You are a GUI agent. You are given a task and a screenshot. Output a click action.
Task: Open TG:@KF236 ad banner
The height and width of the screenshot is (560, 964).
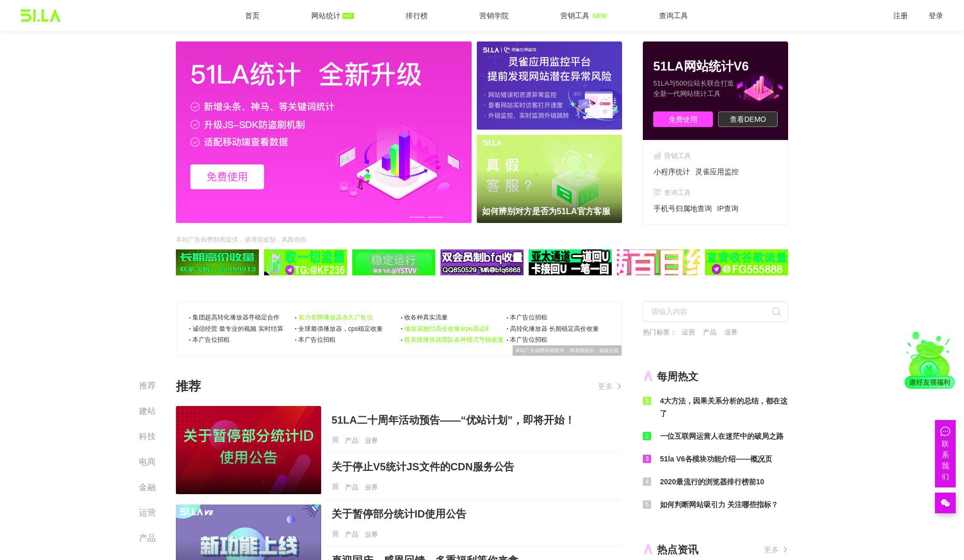(306, 262)
